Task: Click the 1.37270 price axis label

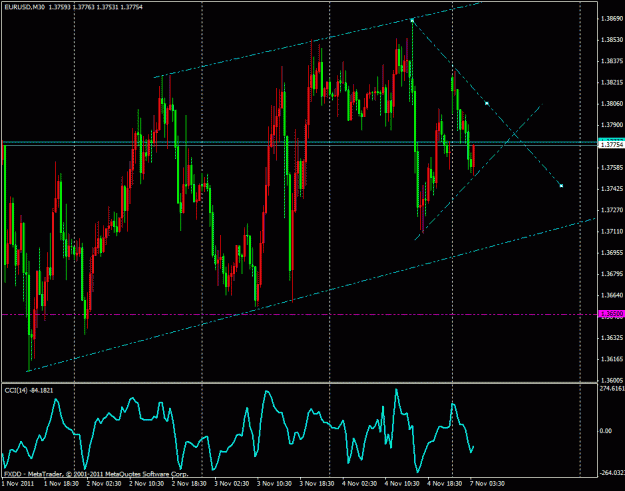Action: tap(612, 210)
